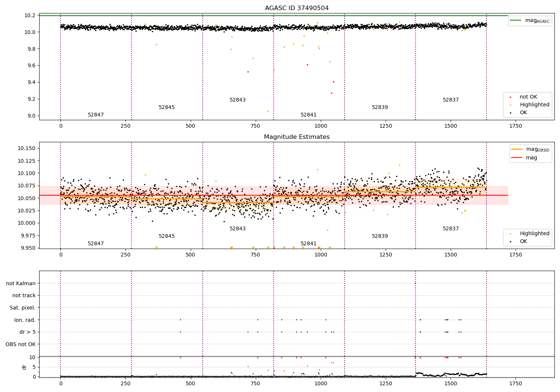Image resolution: width=560 pixels, height=392 pixels.
Task: Click "Highlighted" in the top plot legend
Action: [x=535, y=105]
